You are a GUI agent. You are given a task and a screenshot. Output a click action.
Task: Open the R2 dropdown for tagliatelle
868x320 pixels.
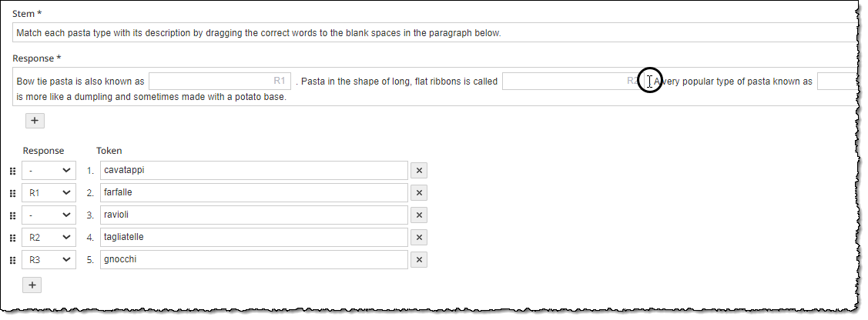(x=49, y=238)
